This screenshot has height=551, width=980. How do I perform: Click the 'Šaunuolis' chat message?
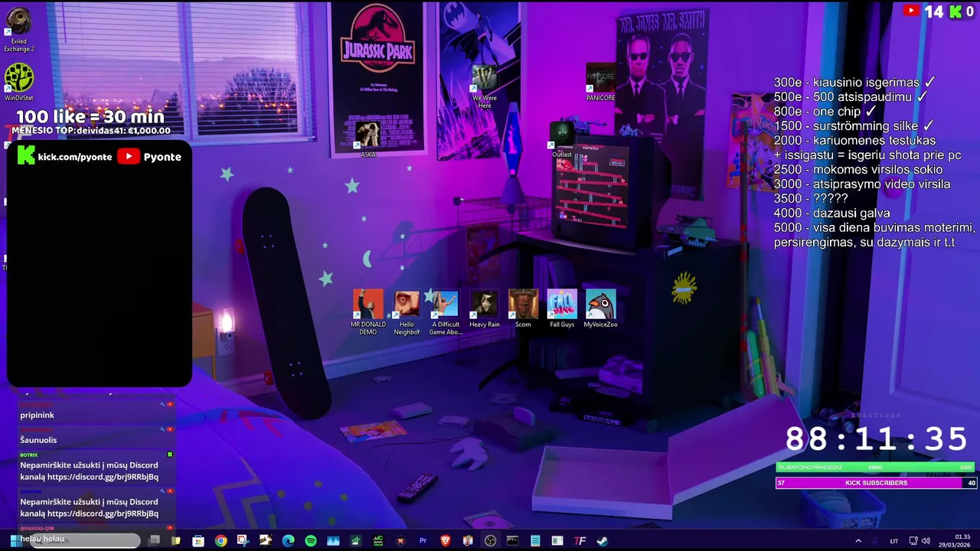(38, 439)
